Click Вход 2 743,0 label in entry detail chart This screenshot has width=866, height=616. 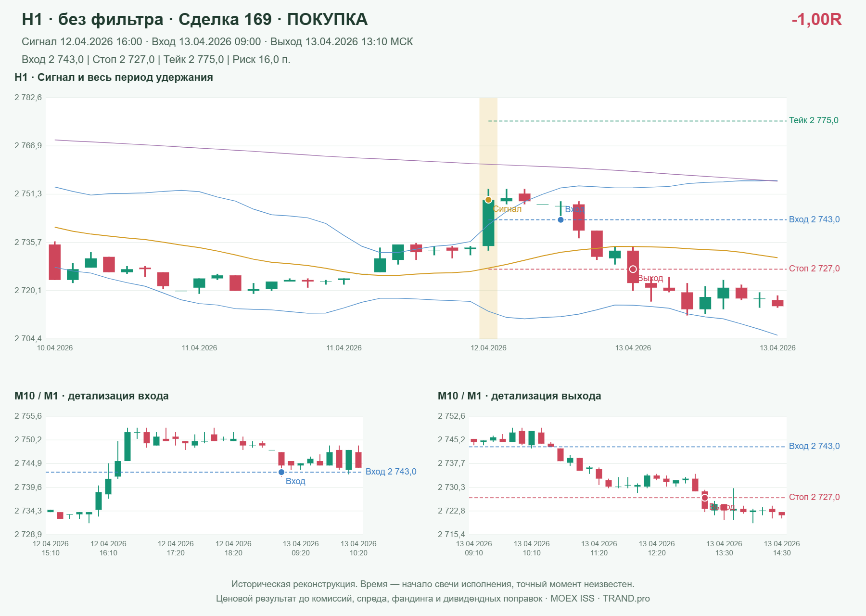pos(391,472)
